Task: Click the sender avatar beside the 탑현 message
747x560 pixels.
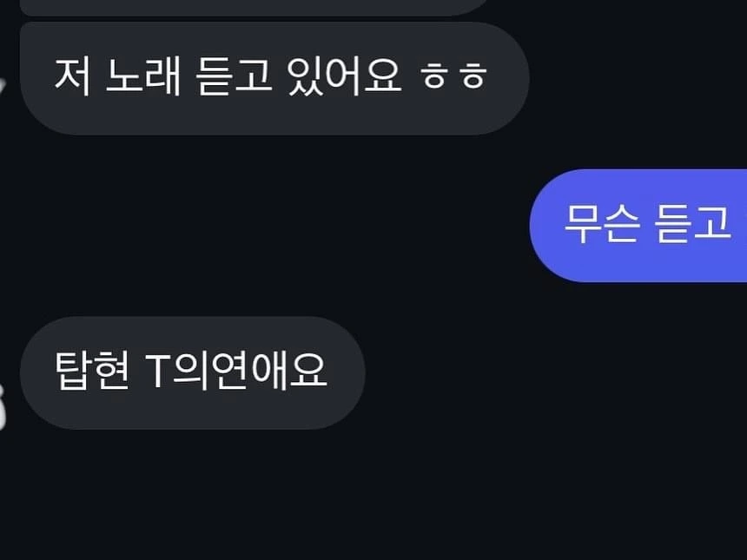Action: tap(3, 407)
